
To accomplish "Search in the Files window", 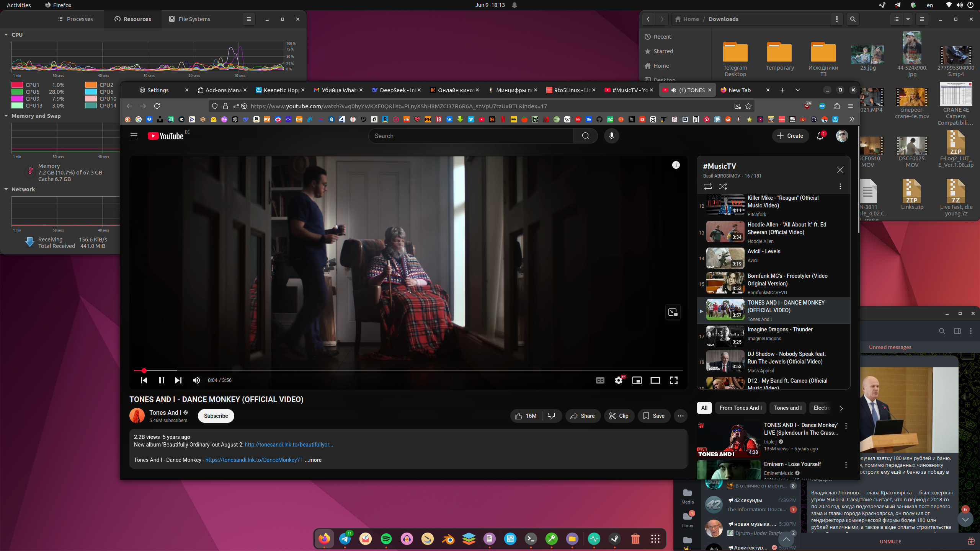I will pos(853,19).
